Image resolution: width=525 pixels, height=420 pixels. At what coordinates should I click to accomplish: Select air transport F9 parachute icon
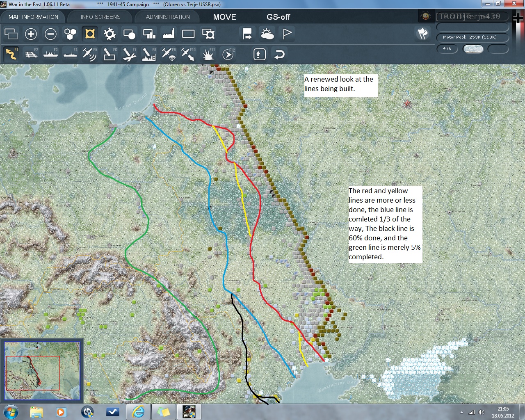(x=169, y=54)
